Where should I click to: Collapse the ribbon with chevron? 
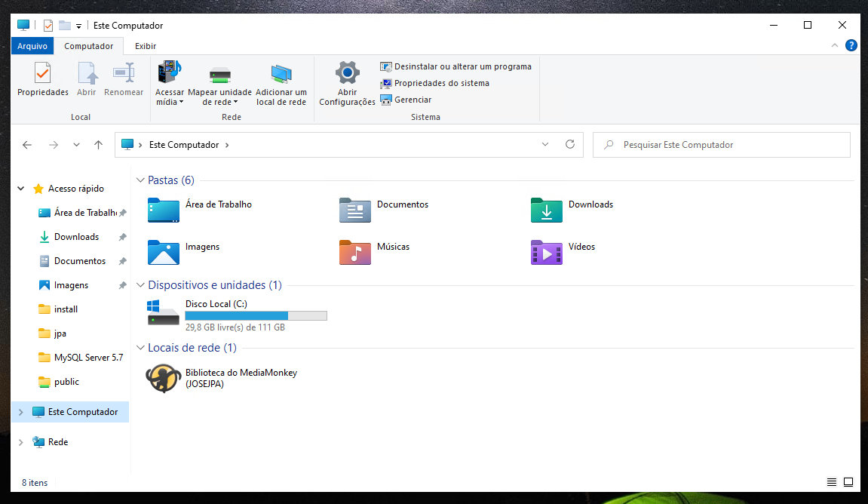[x=835, y=46]
